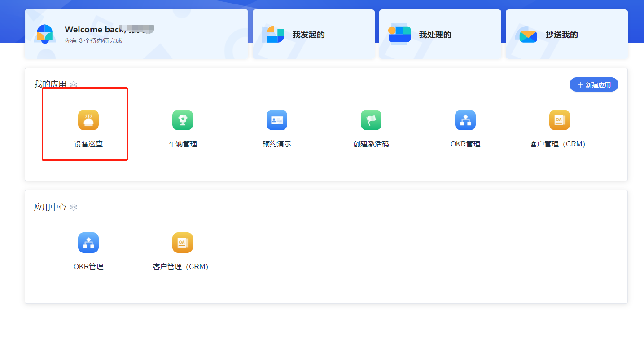Launch the 预约演示 app icon
The height and width of the screenshot is (341, 644).
point(277,120)
